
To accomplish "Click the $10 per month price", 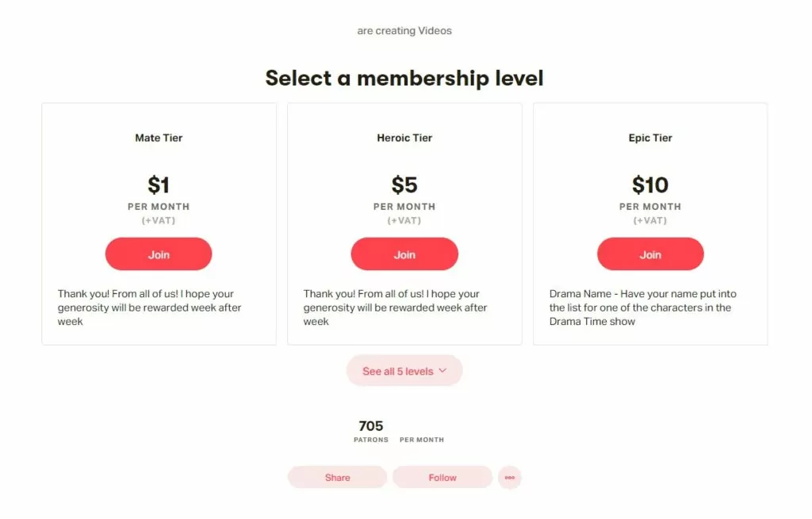I will [x=650, y=185].
